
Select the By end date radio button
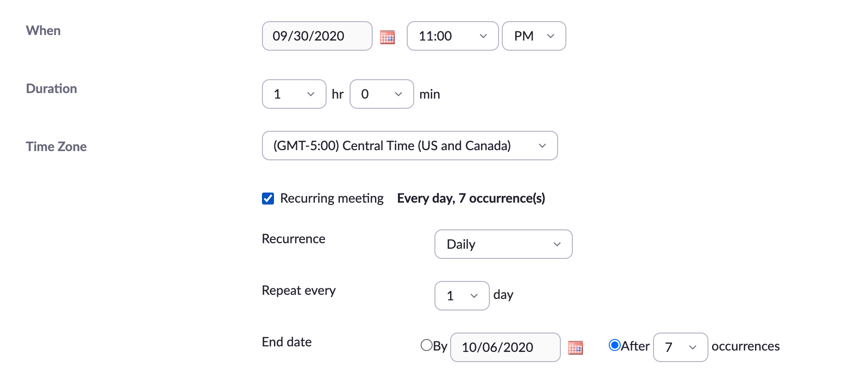point(427,345)
